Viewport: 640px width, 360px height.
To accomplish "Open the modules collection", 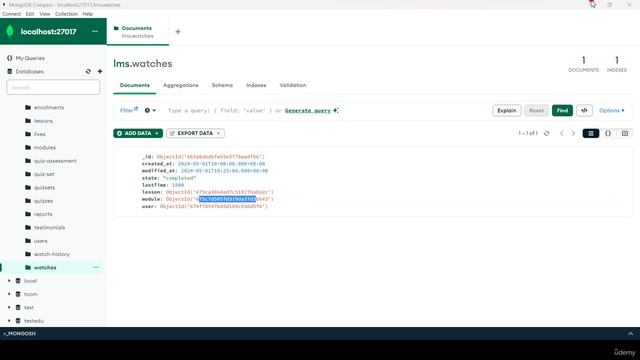I will (45, 147).
